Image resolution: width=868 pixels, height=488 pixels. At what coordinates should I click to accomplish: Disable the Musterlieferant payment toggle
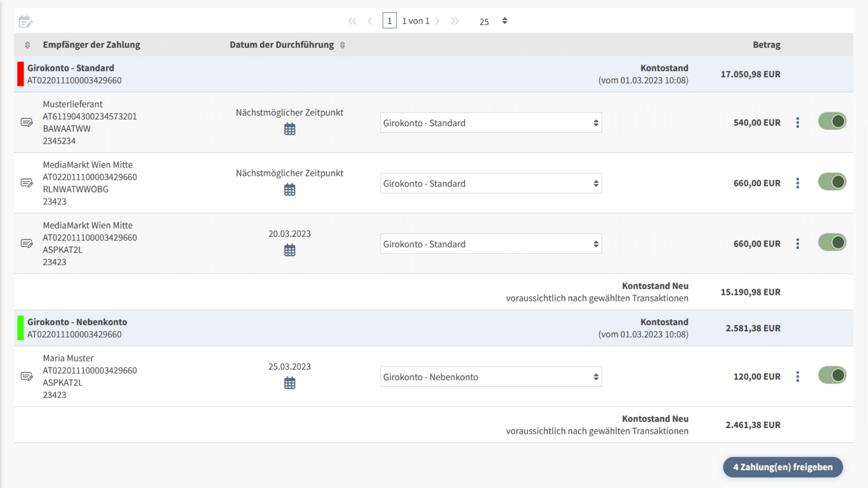[x=832, y=121]
